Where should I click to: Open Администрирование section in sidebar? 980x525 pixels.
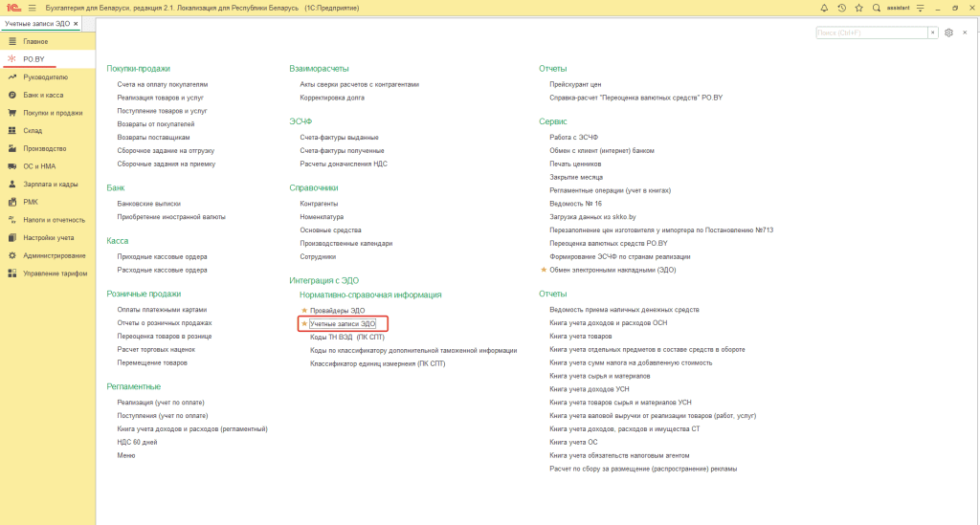(55, 255)
